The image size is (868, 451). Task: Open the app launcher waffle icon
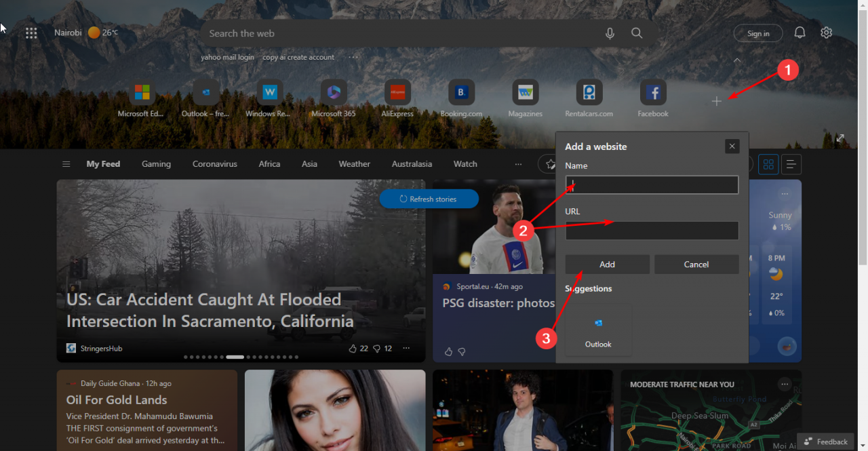pyautogui.click(x=31, y=33)
